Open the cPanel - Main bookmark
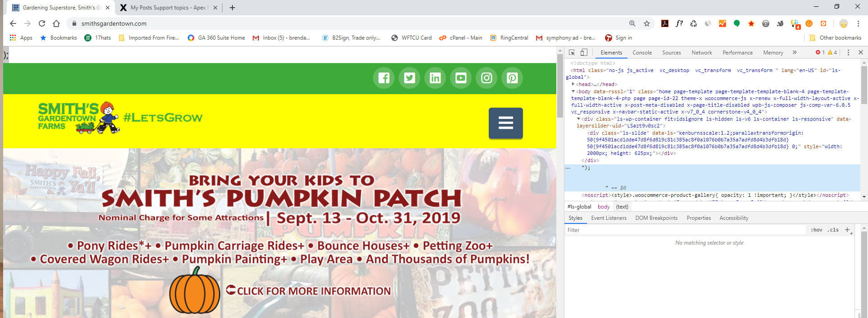This screenshot has height=318, width=868. 461,38
